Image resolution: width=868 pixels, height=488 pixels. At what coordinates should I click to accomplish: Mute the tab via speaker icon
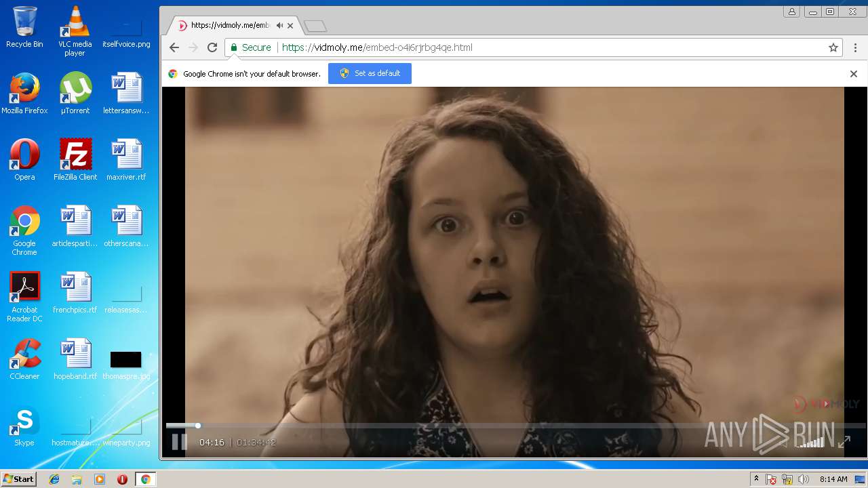279,26
